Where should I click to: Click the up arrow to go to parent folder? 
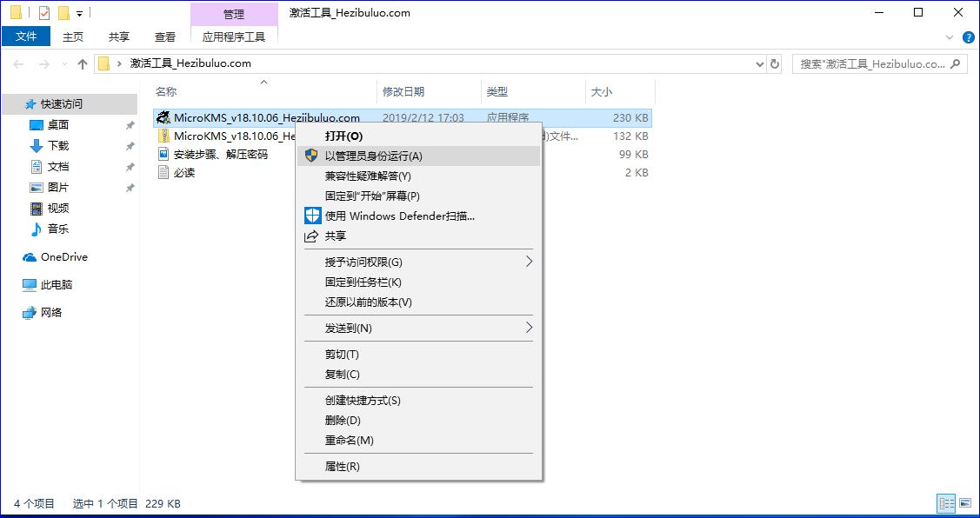[83, 63]
